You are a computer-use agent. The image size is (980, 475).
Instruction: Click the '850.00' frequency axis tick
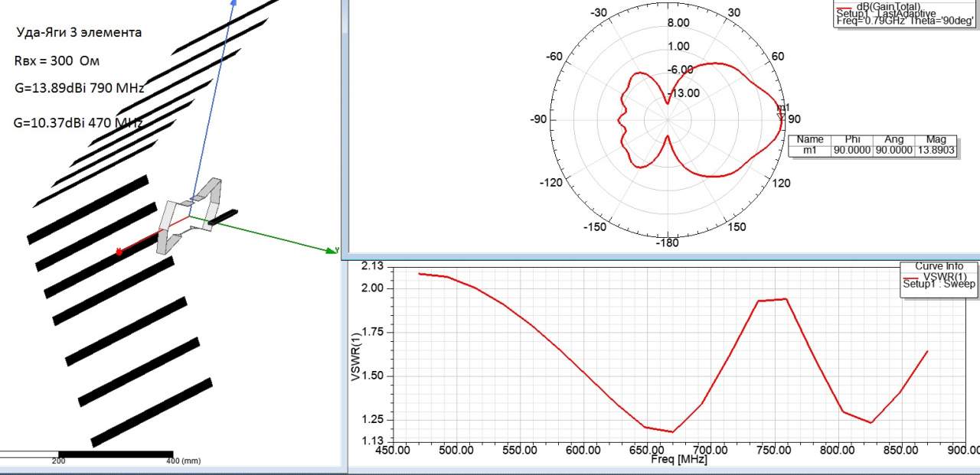[x=901, y=451]
